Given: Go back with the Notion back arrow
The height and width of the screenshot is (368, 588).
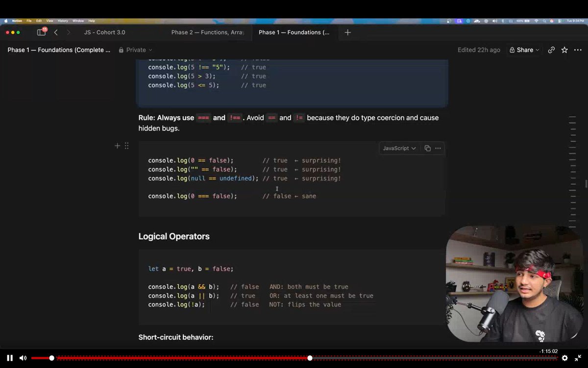Looking at the screenshot, I should [56, 32].
